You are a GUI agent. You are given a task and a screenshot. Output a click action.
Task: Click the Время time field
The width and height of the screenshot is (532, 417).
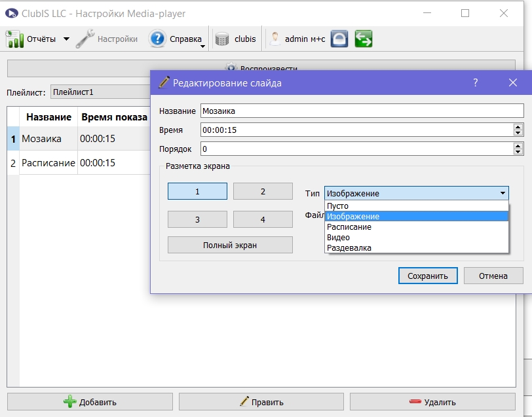coord(357,130)
